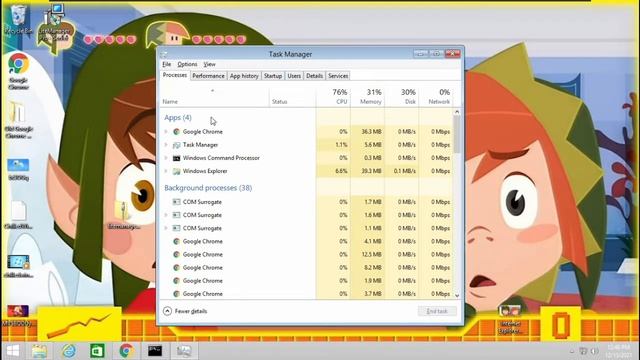Viewport: 640px width, 360px height.
Task: Expand the Task Manager app entry
Action: [166, 145]
